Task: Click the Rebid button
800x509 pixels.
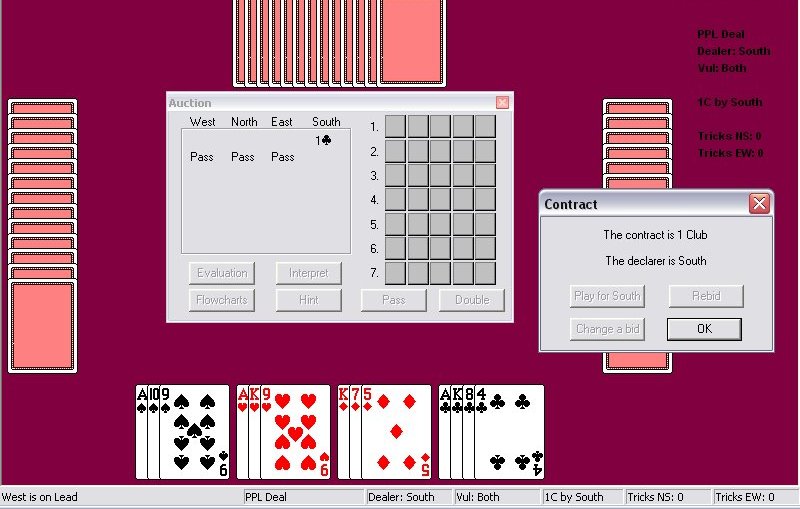Action: (704, 296)
